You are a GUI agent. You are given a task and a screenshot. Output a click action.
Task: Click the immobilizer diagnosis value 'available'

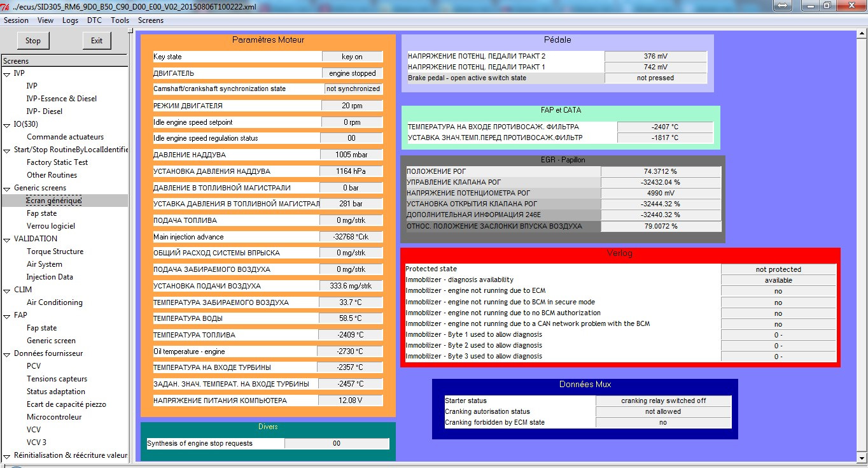click(x=778, y=280)
